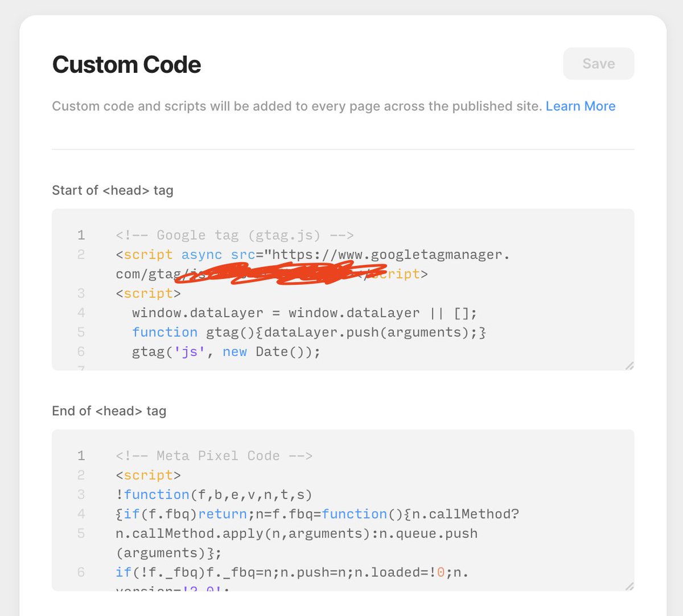The height and width of the screenshot is (616, 683).
Task: Click line number 5 in End of head editor
Action: [81, 533]
